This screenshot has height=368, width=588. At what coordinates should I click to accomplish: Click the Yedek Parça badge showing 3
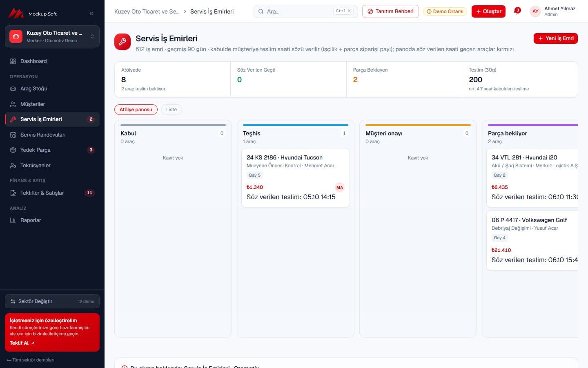tap(91, 150)
